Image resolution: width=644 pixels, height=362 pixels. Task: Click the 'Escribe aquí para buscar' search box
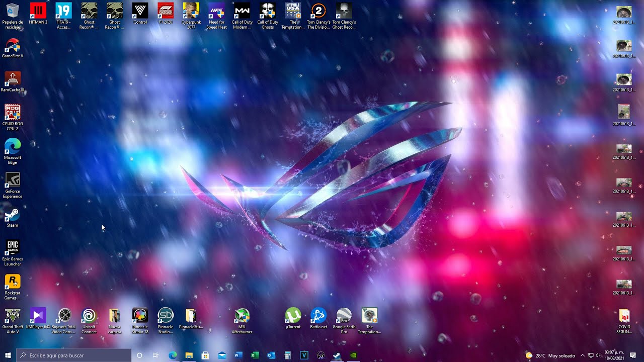74,355
